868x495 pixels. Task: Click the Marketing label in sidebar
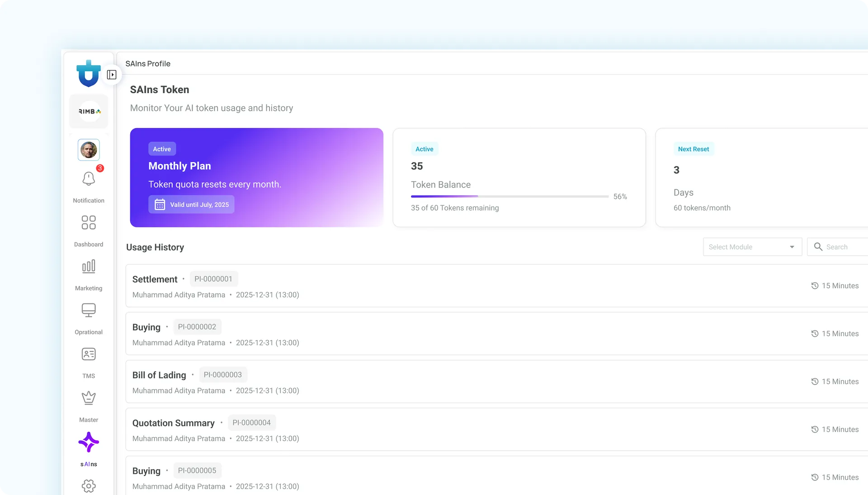click(x=89, y=288)
